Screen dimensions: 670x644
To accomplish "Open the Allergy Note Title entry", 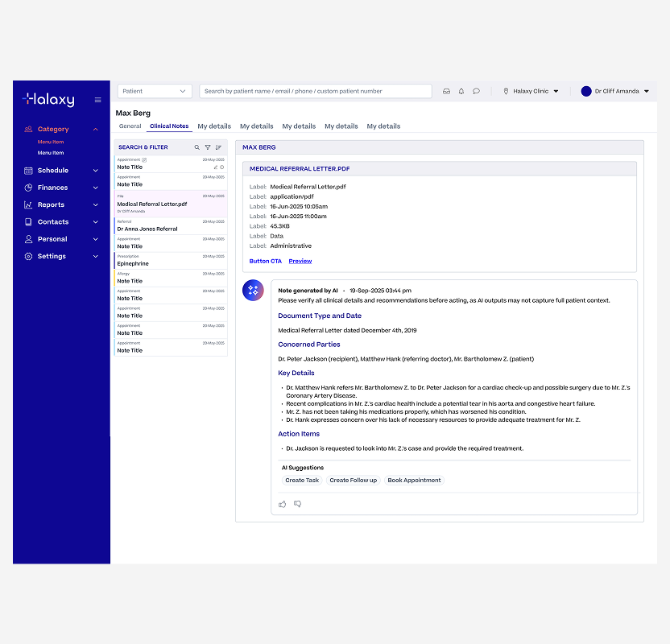I will (x=171, y=278).
